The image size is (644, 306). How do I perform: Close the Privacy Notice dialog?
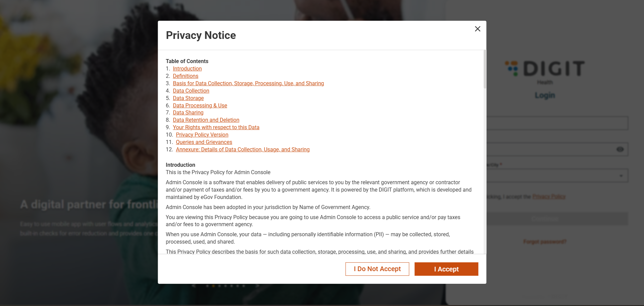pos(478,29)
